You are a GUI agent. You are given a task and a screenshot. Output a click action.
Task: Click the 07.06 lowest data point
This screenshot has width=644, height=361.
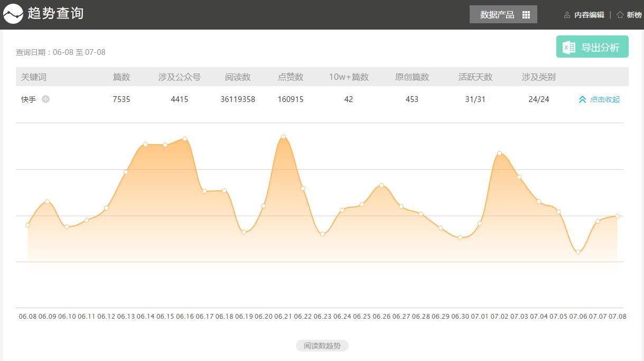(578, 252)
